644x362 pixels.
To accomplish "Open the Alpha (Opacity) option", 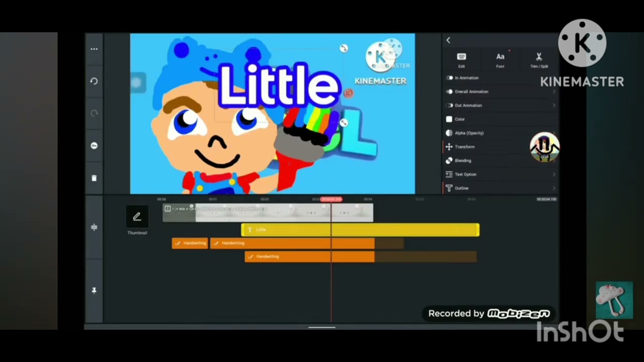I will (500, 133).
